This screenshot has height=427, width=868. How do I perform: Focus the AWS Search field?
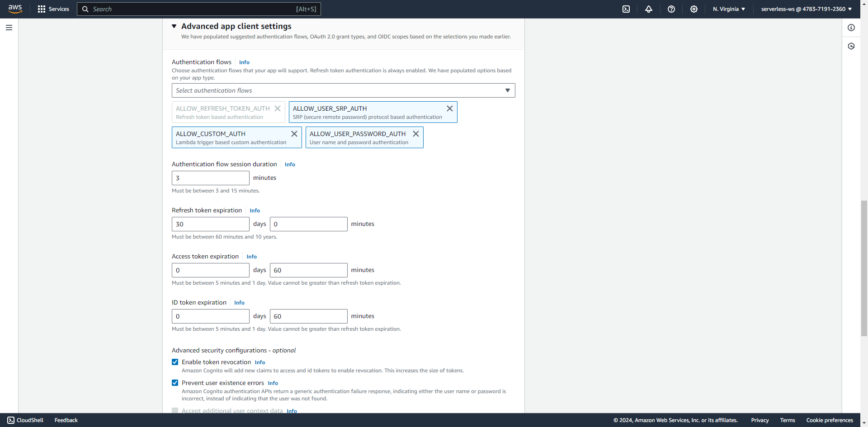click(199, 9)
